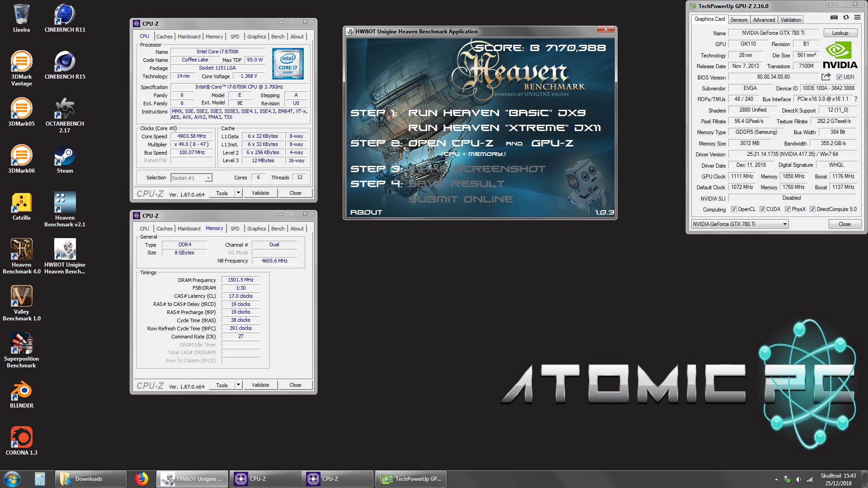Image resolution: width=868 pixels, height=488 pixels.
Task: Click OPEN CPU-Z link in Heaven app
Action: (451, 143)
